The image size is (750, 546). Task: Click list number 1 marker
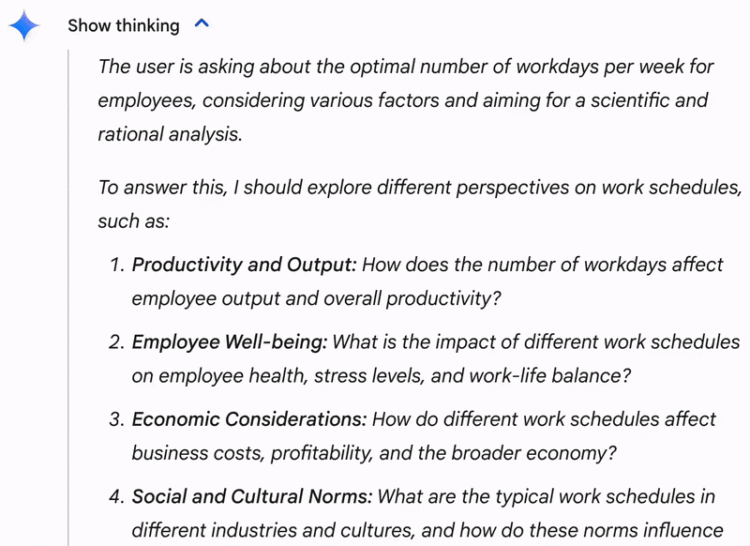(x=118, y=265)
